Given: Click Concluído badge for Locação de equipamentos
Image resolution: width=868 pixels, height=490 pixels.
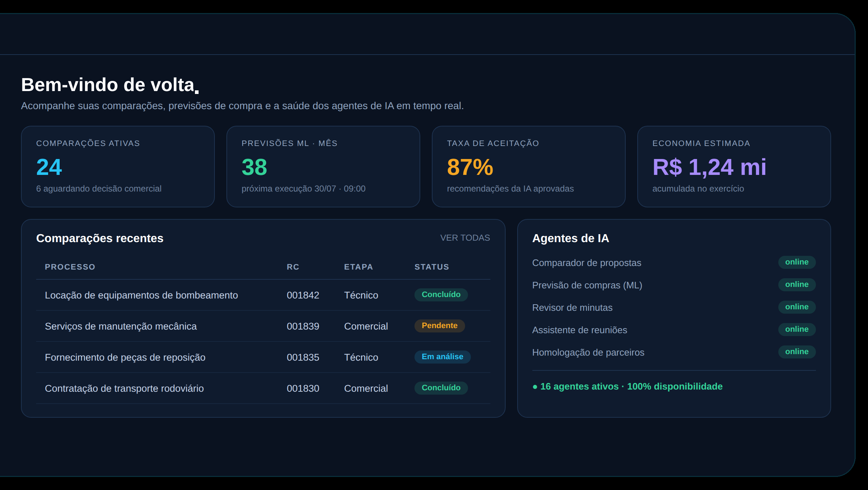Looking at the screenshot, I should click(x=441, y=295).
